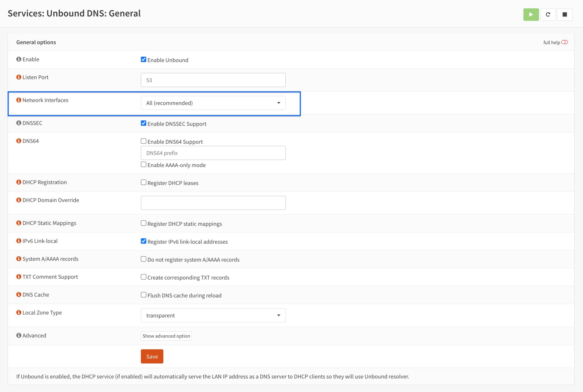Open help info icon for TXT Comment Support

point(19,277)
